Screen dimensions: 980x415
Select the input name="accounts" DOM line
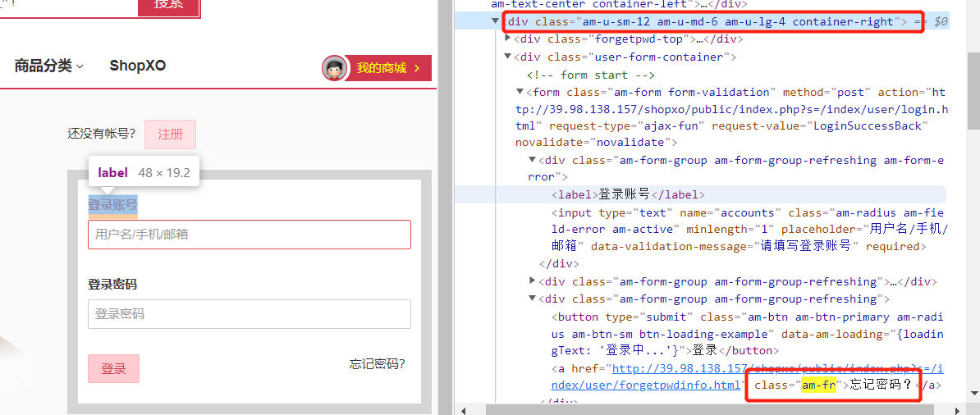pyautogui.click(x=749, y=230)
